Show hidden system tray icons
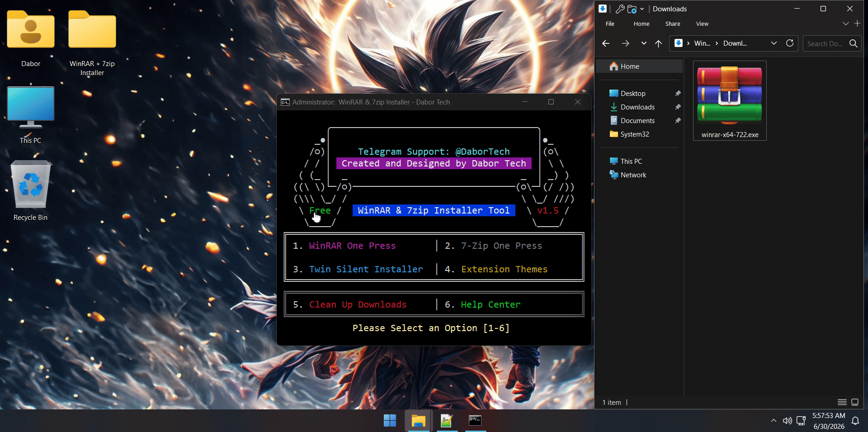 pyautogui.click(x=774, y=421)
